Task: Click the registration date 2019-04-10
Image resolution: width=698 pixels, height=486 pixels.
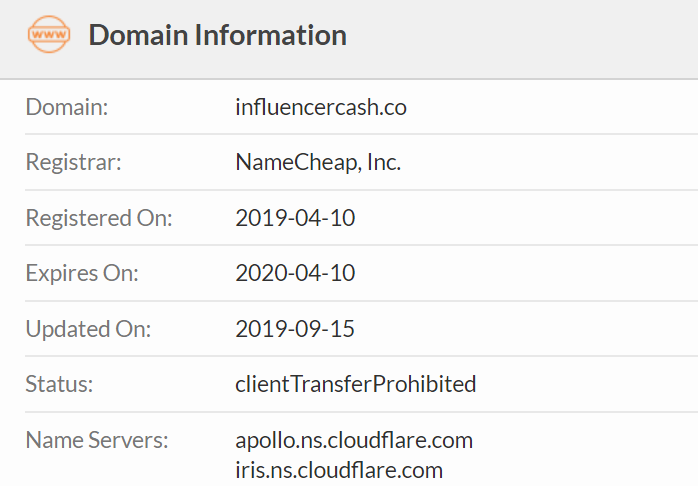Action: (x=295, y=218)
